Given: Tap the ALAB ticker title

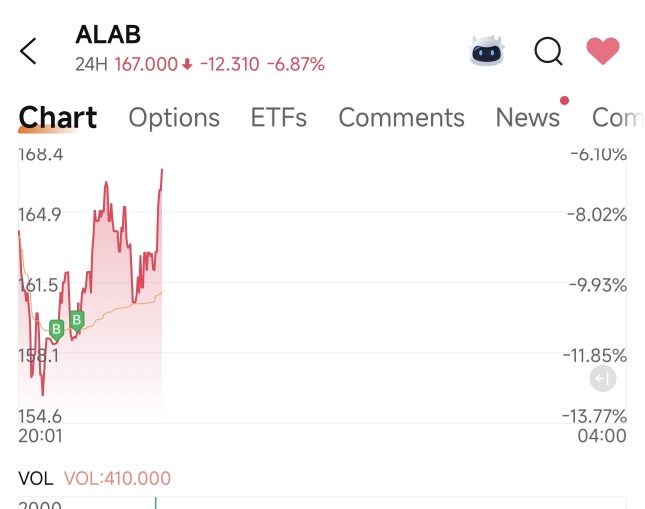Looking at the screenshot, I should pyautogui.click(x=108, y=35).
